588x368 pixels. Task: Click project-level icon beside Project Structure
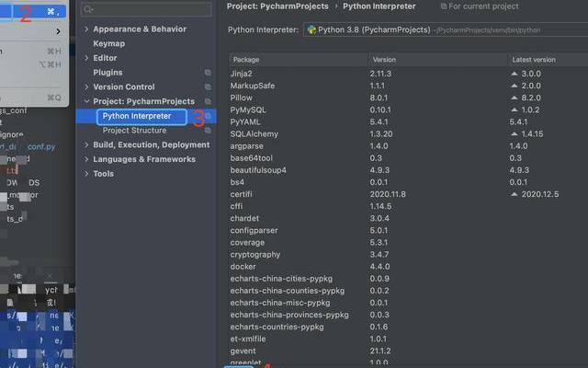208,131
